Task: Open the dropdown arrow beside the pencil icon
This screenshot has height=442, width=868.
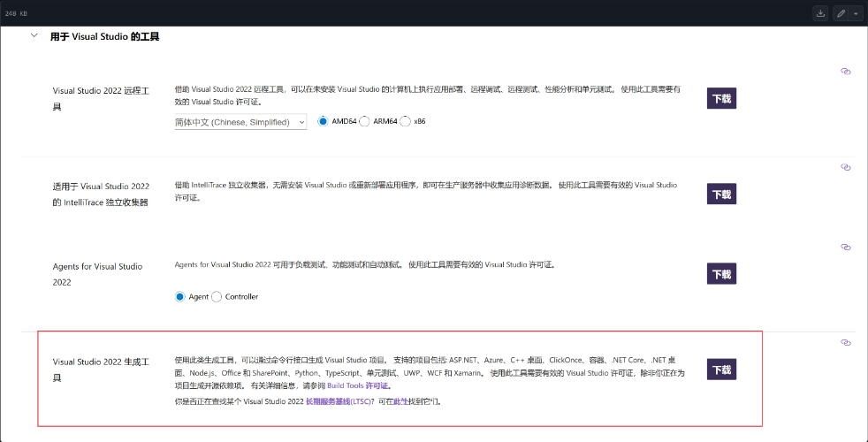Action: pos(856,13)
